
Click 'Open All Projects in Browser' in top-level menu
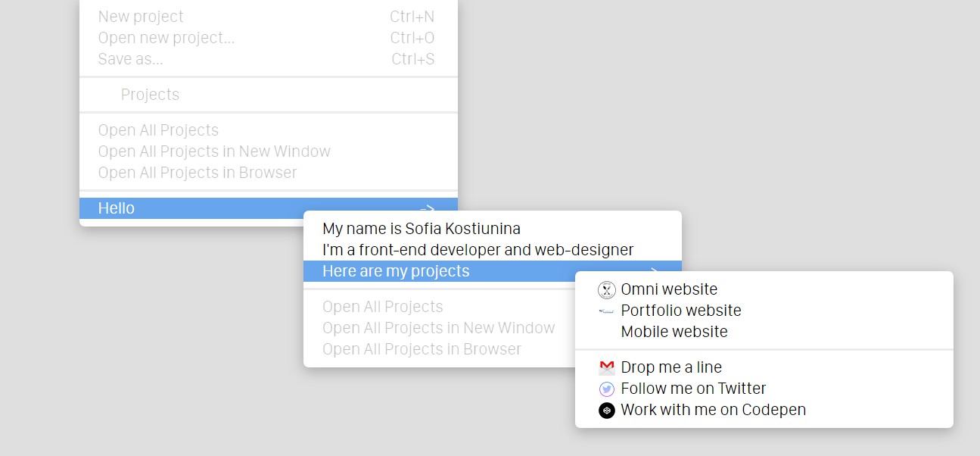(x=198, y=173)
